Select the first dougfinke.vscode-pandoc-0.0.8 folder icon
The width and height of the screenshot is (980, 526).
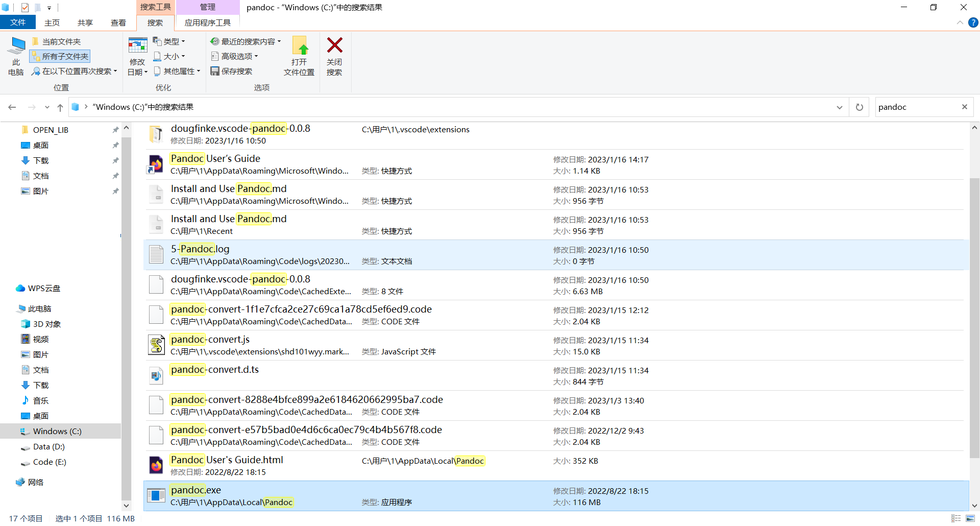click(x=156, y=134)
